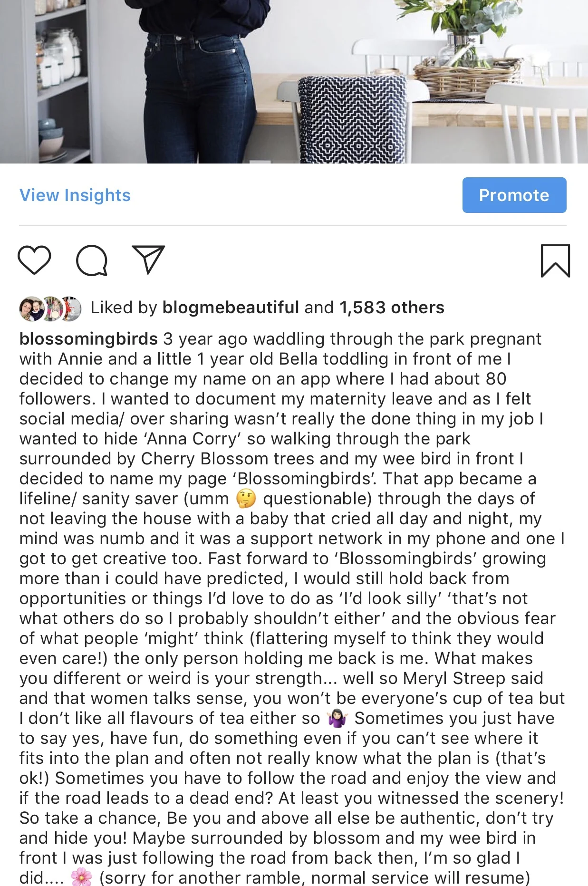Open View Insights for this post
Viewport: 588px width, 886px height.
click(x=75, y=195)
